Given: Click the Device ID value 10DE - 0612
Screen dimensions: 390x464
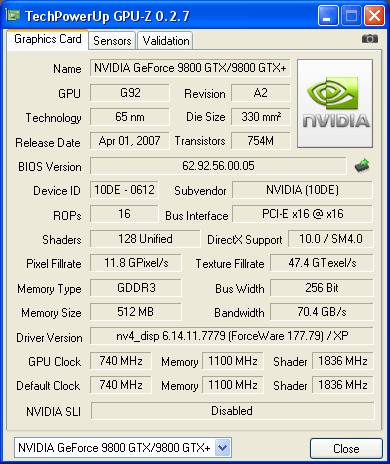Looking at the screenshot, I should pyautogui.click(x=124, y=190).
